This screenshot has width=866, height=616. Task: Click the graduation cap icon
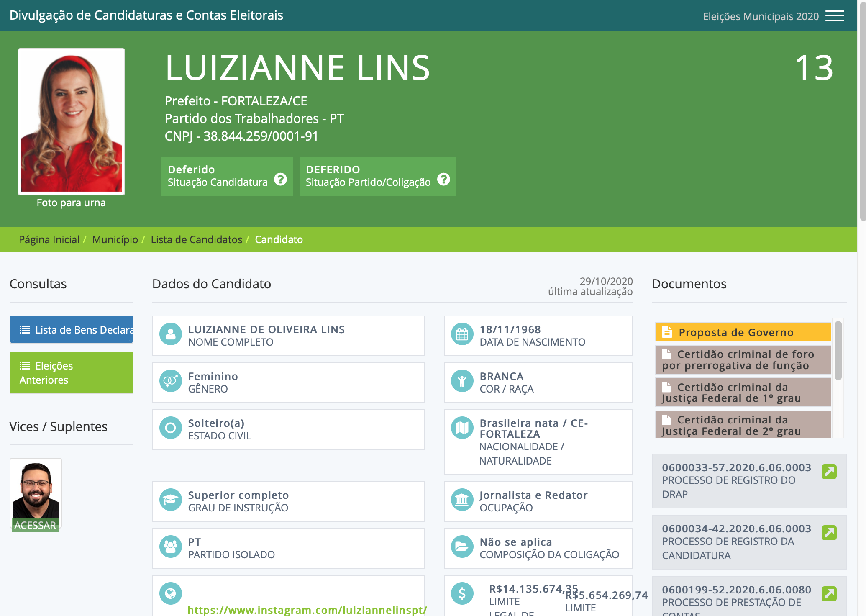click(x=171, y=500)
